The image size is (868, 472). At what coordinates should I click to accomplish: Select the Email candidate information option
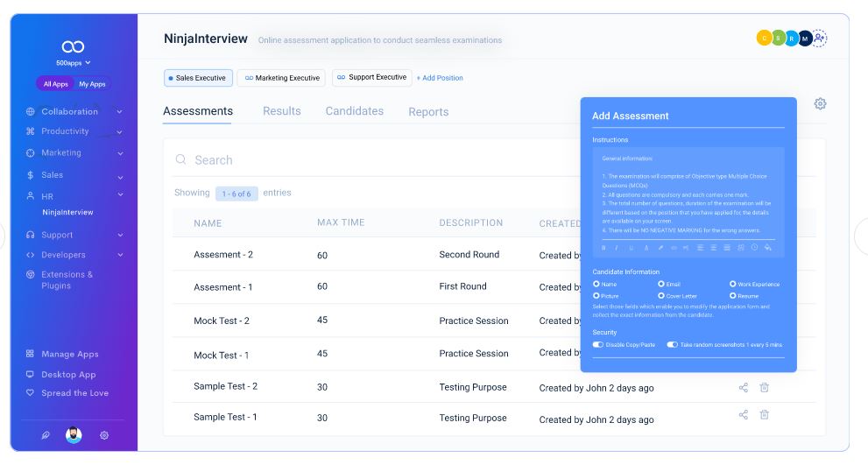[661, 284]
